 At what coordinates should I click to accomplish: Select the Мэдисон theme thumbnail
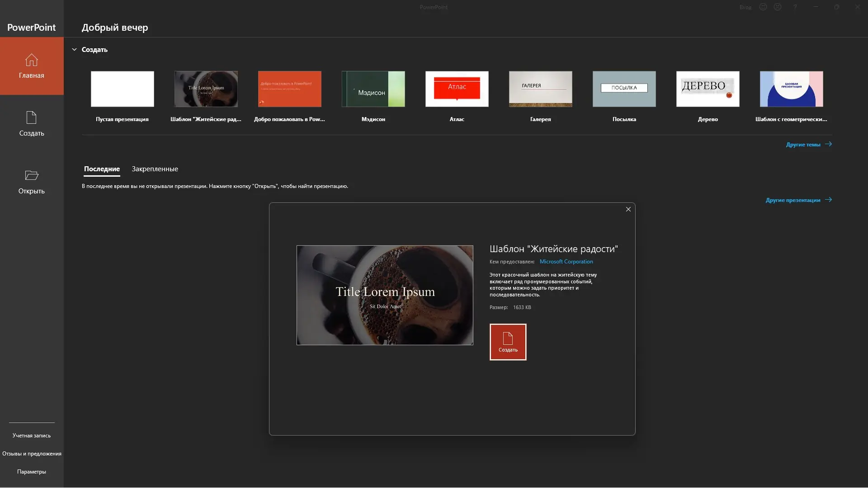coord(373,89)
